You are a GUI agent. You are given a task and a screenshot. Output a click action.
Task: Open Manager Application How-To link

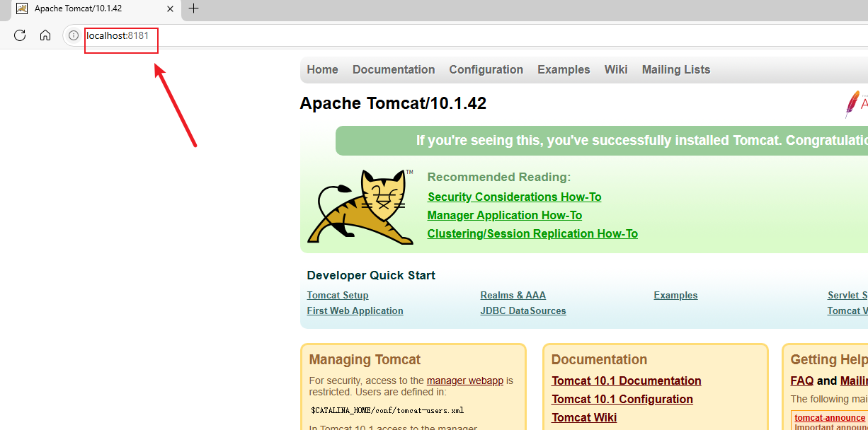[x=505, y=215]
